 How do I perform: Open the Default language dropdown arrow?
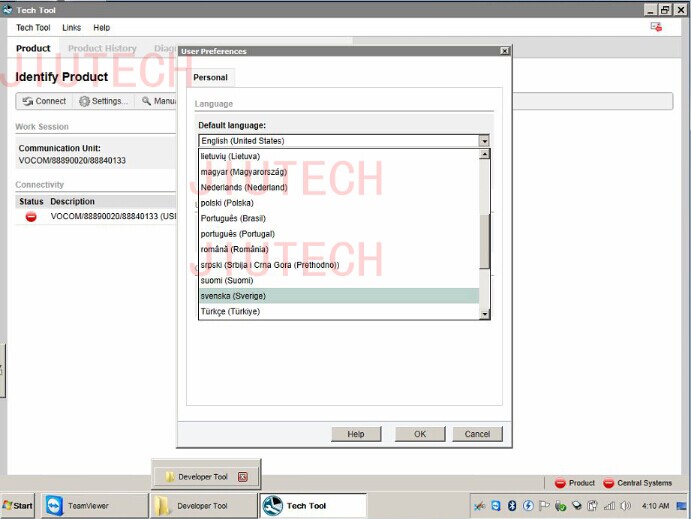point(484,141)
